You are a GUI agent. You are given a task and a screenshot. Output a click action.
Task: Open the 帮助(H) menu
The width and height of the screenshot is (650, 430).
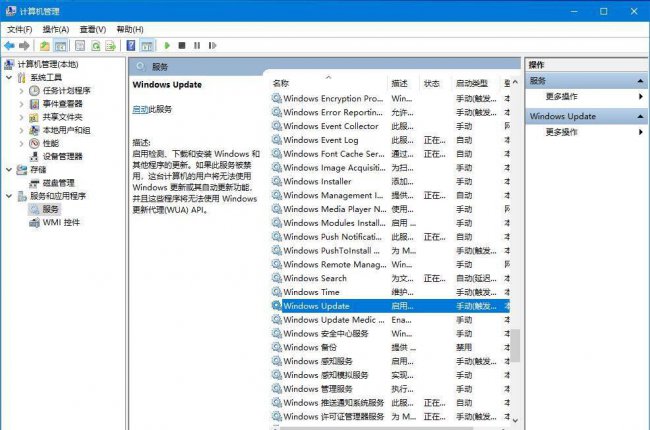click(130, 29)
